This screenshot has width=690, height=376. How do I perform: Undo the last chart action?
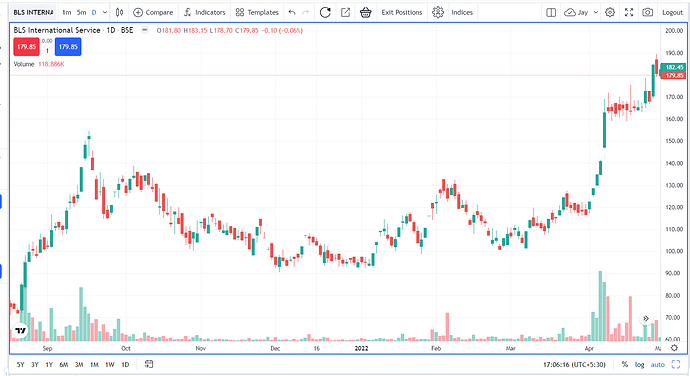pos(292,12)
